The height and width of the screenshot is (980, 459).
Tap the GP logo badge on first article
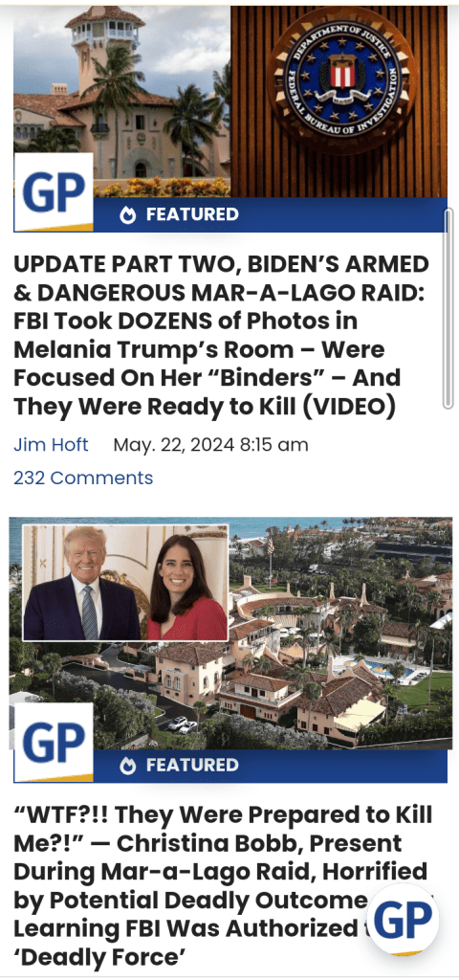54,191
